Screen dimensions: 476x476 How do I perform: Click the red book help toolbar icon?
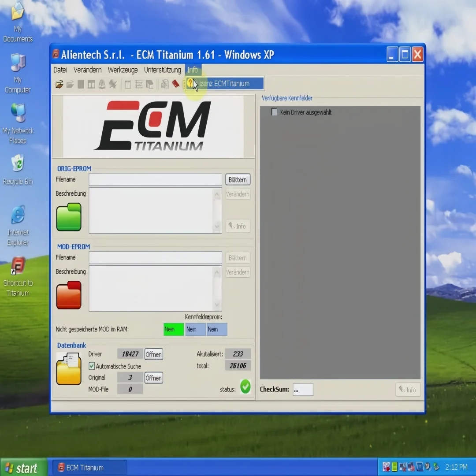pos(176,84)
